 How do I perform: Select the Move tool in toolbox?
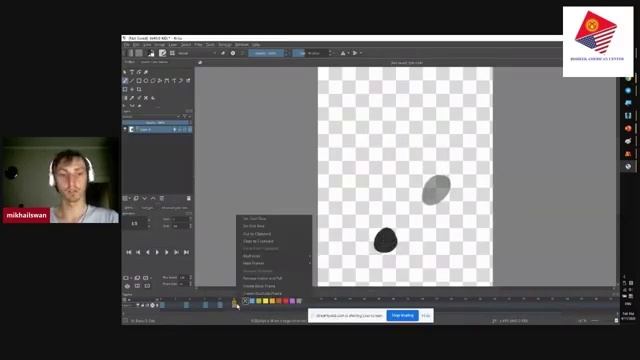point(132,89)
